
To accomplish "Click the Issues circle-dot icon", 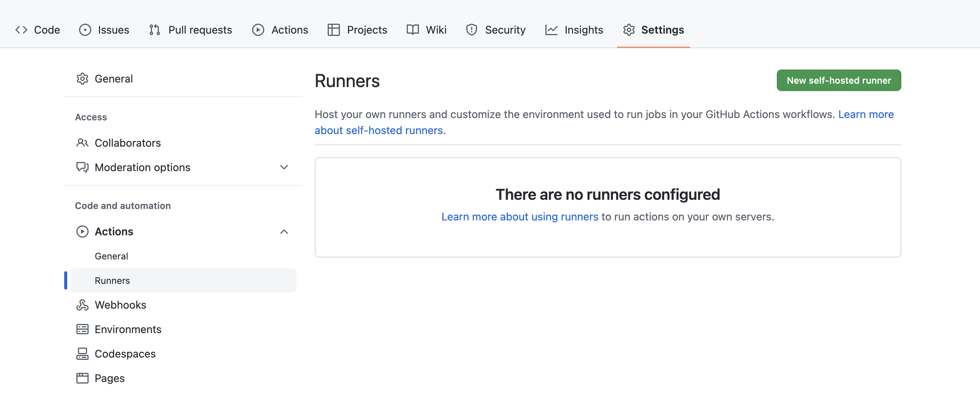I will click(85, 30).
